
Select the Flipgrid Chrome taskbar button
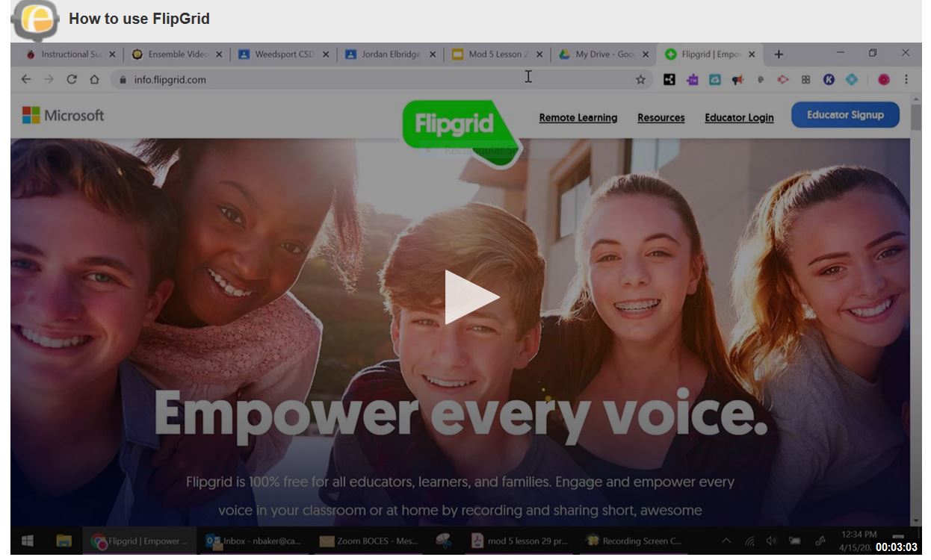point(140,541)
